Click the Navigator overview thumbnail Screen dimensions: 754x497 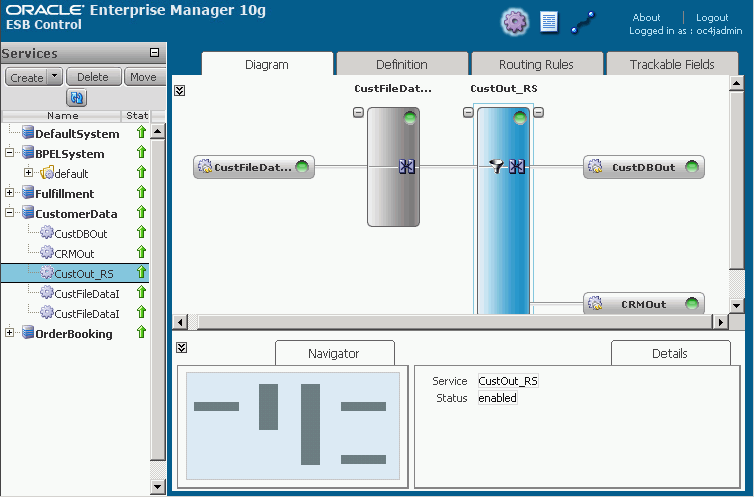293,426
